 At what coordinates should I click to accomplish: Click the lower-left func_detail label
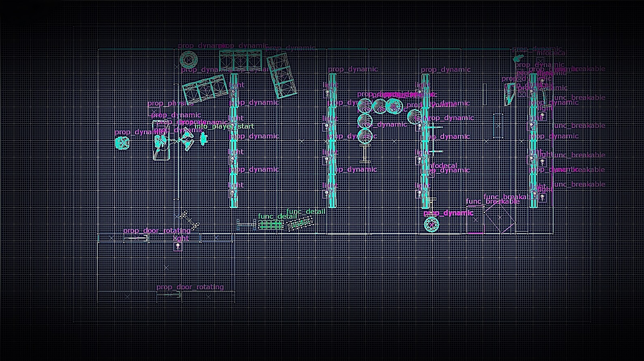click(277, 217)
